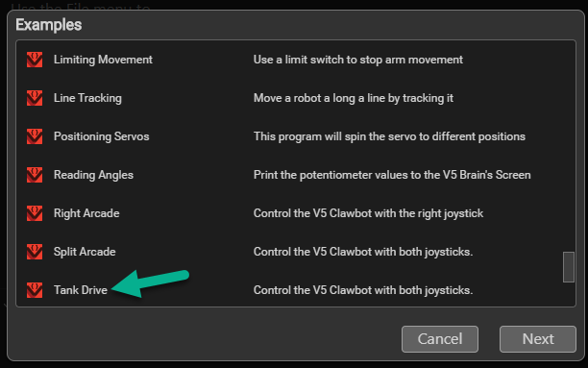The height and width of the screenshot is (368, 588).
Task: Click the potentiometer values description text
Action: click(x=392, y=175)
